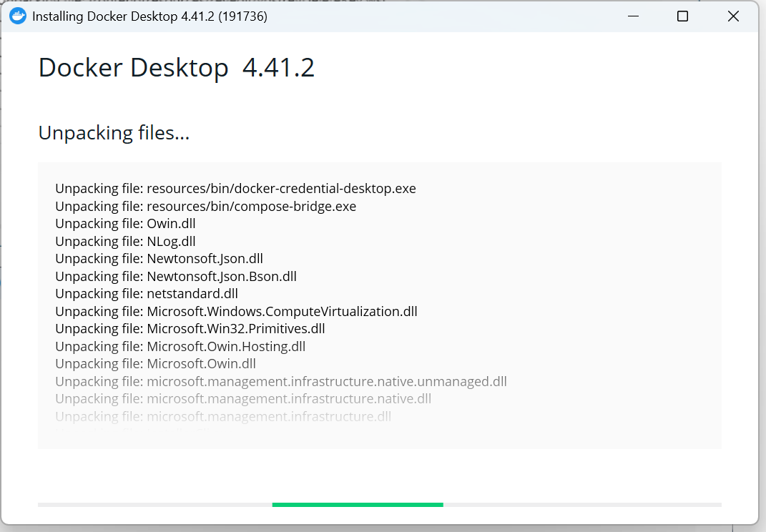This screenshot has width=766, height=532.
Task: Select the netstandard.dll log entry
Action: coord(147,294)
